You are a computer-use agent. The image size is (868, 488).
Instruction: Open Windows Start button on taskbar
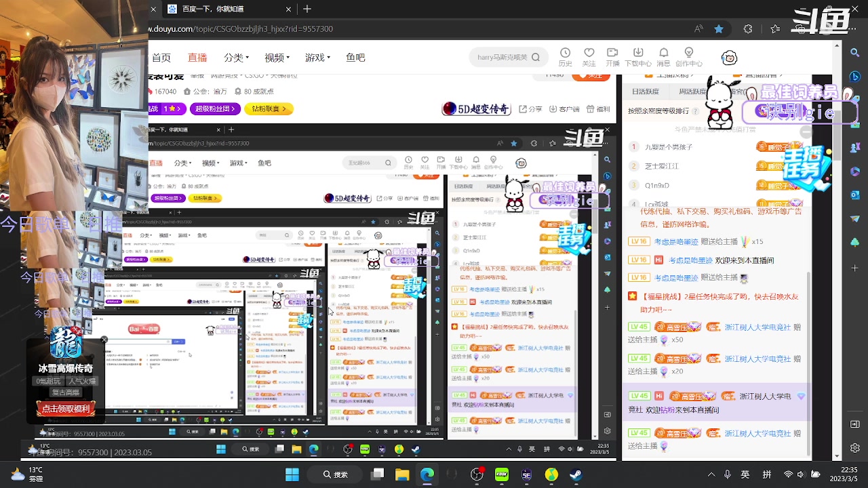coord(292,474)
